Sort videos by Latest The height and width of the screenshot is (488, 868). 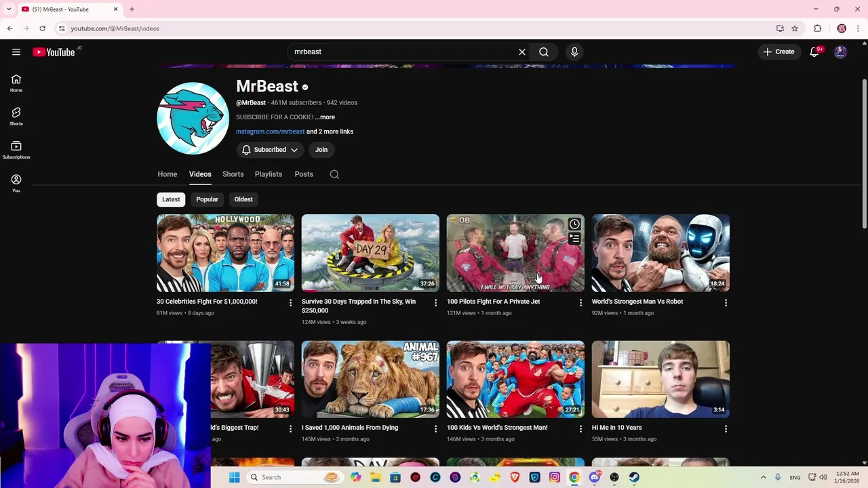[171, 199]
